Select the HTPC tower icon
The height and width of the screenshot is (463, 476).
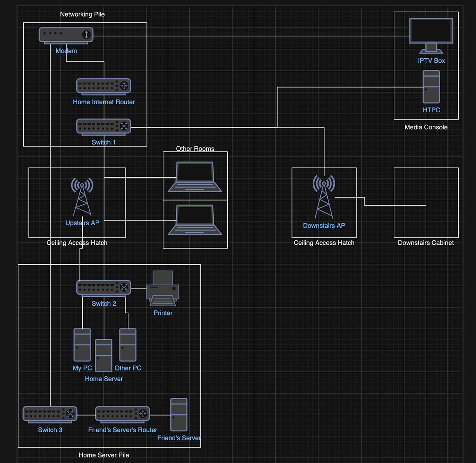431,87
